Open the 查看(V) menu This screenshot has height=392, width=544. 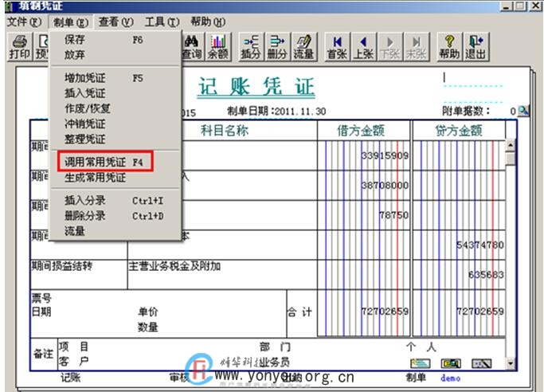tap(115, 22)
